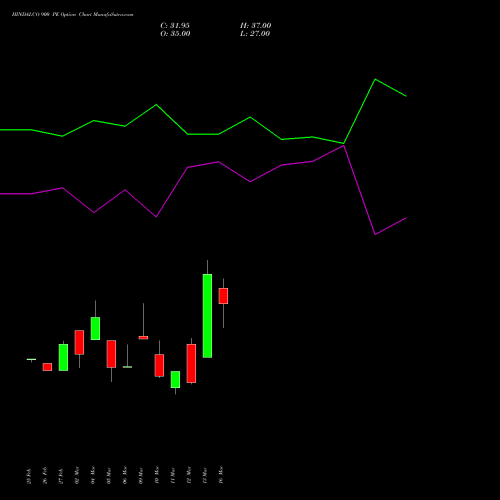Click the 09 Mar date label
Screen dimensions: 500x500
tap(141, 475)
